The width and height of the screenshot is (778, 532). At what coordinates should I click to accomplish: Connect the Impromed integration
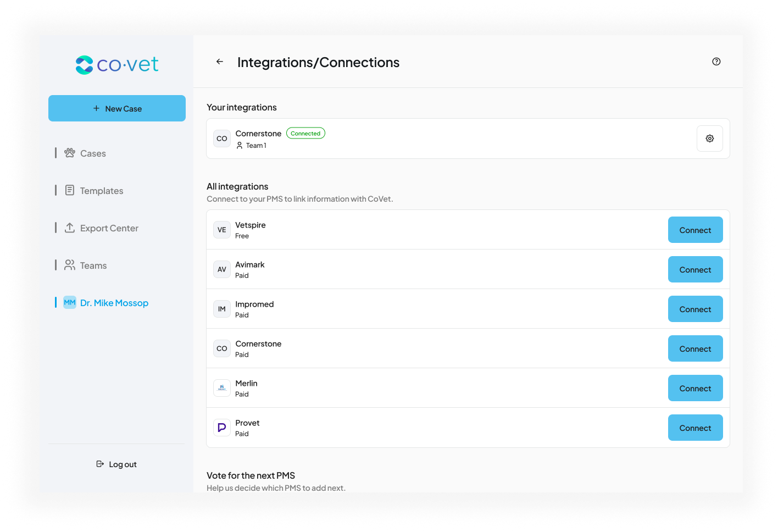tap(696, 309)
